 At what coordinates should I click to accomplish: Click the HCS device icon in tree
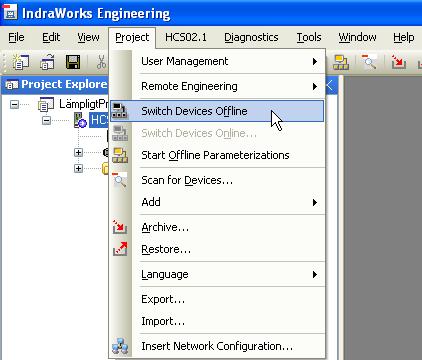coord(80,120)
